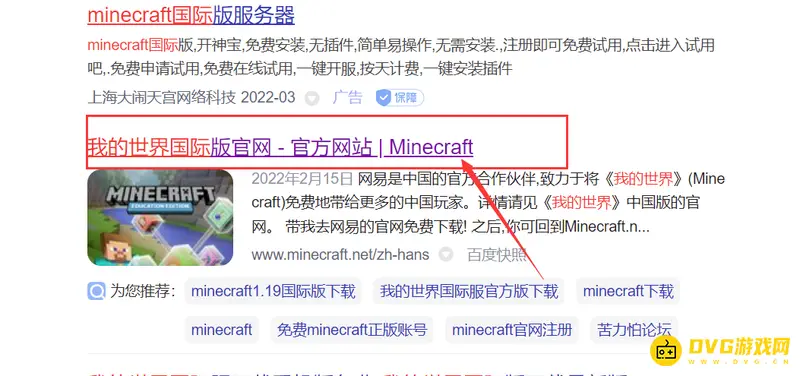Screen dimensions: 800x376
Task: Open the minecraft国际版服务器 ad link
Action: tap(191, 16)
